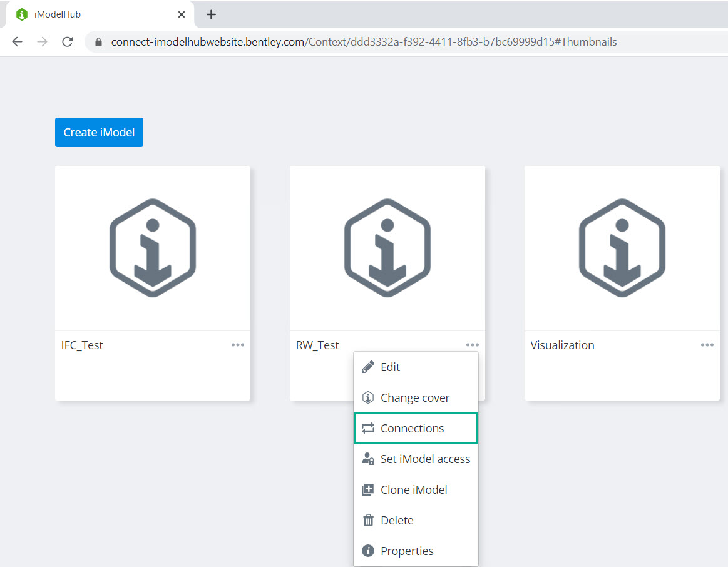The image size is (728, 567).
Task: Choose Change cover menu entry
Action: [x=416, y=397]
